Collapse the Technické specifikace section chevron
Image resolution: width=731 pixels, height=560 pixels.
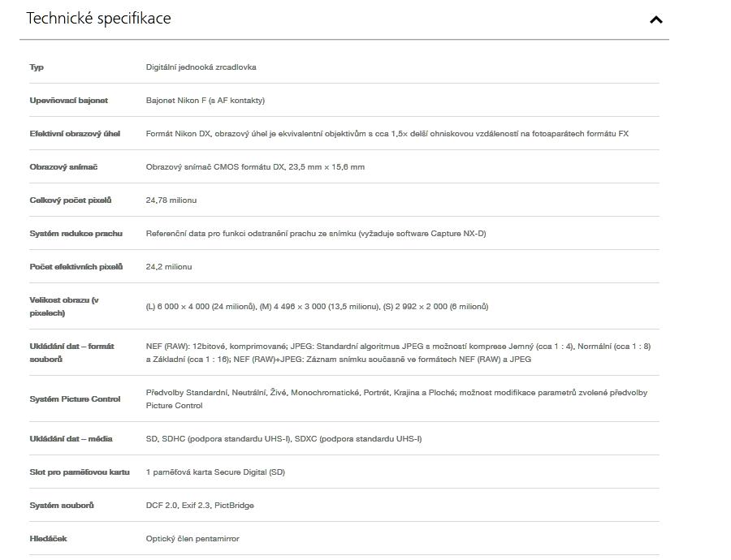point(656,19)
